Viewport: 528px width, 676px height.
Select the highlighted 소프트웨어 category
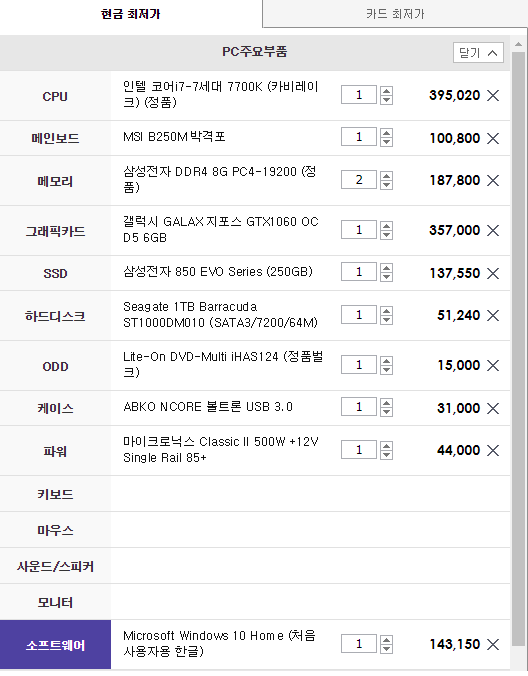pyautogui.click(x=55, y=645)
